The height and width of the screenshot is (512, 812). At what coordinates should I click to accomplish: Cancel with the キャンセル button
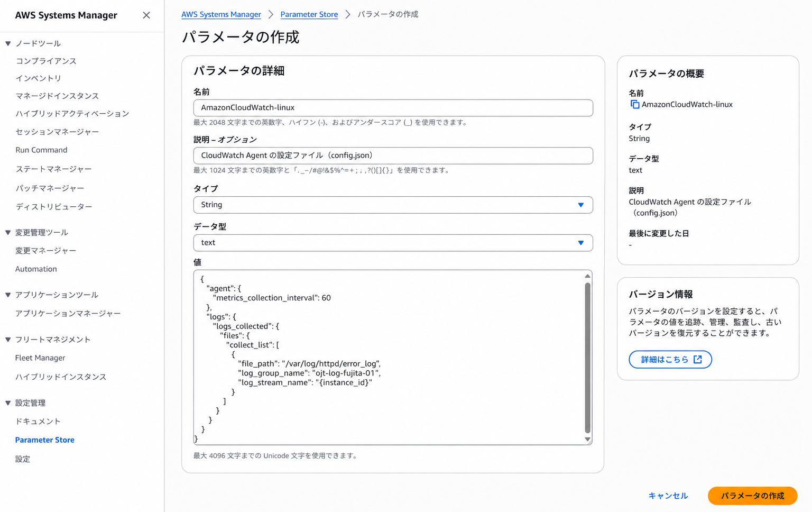point(668,496)
